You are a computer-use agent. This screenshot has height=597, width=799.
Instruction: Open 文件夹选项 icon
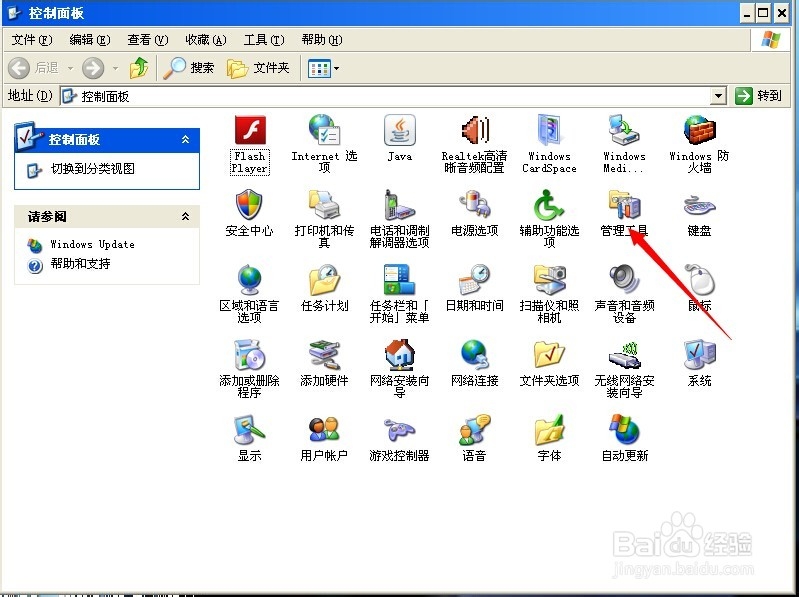549,355
